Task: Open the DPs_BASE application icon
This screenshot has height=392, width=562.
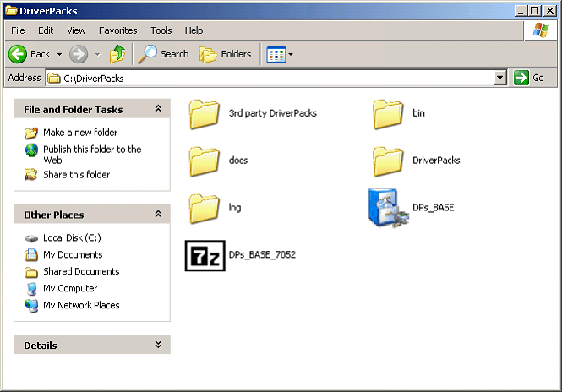Action: click(x=388, y=207)
